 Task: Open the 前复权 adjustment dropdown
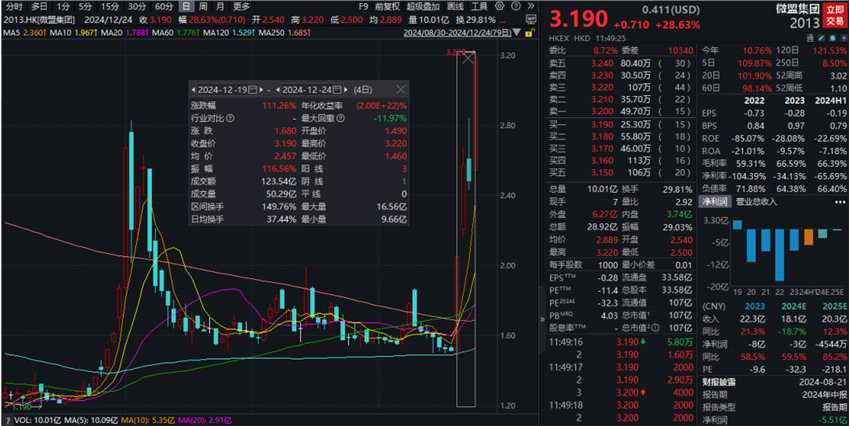(x=387, y=7)
